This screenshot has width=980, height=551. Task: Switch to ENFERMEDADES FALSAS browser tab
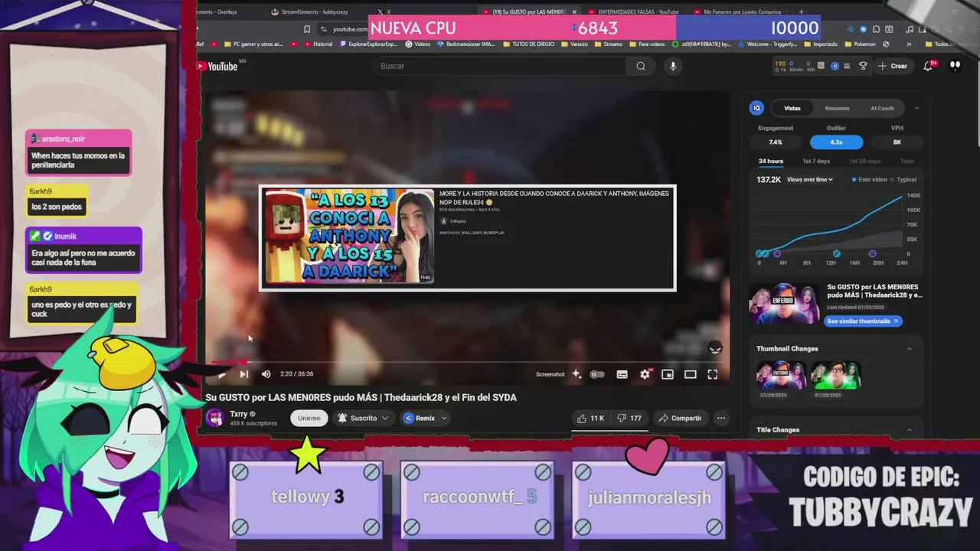[x=633, y=12]
